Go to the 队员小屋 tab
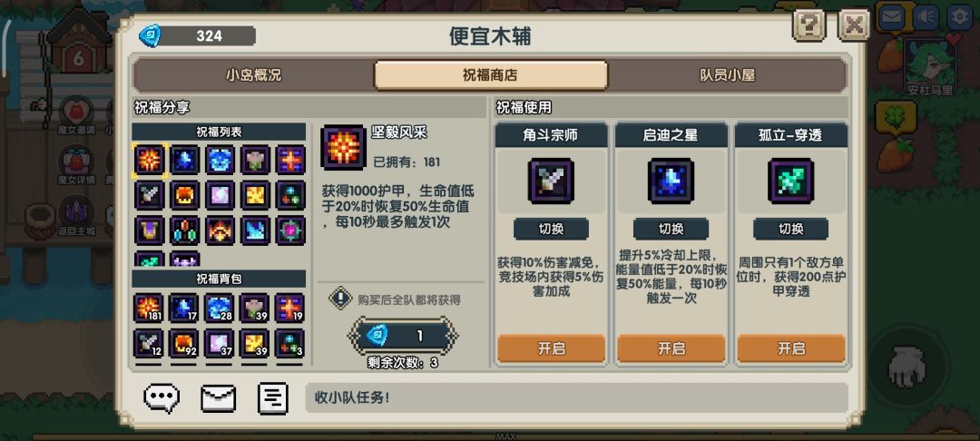980x441 pixels. (x=728, y=75)
